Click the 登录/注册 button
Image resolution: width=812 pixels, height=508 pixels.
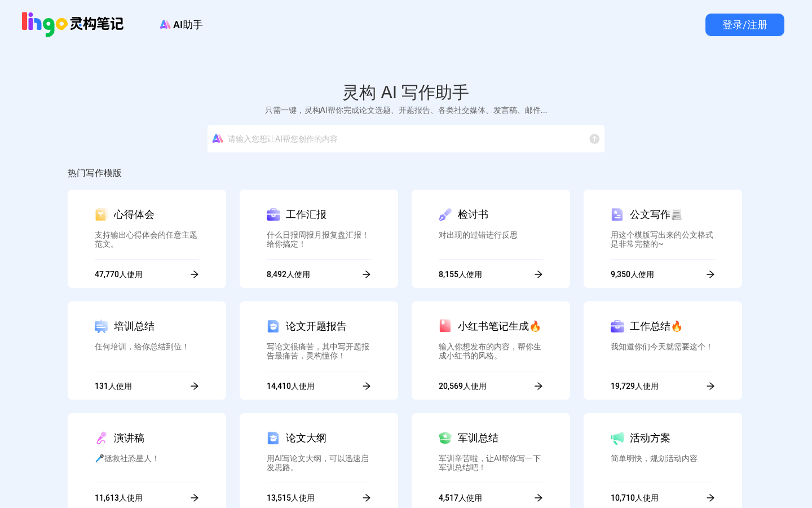click(744, 25)
